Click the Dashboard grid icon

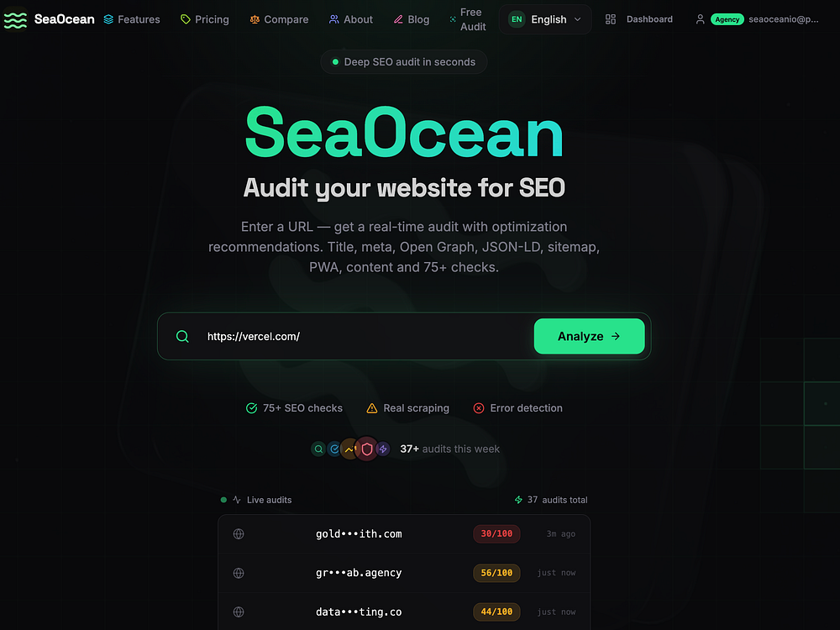pyautogui.click(x=610, y=19)
